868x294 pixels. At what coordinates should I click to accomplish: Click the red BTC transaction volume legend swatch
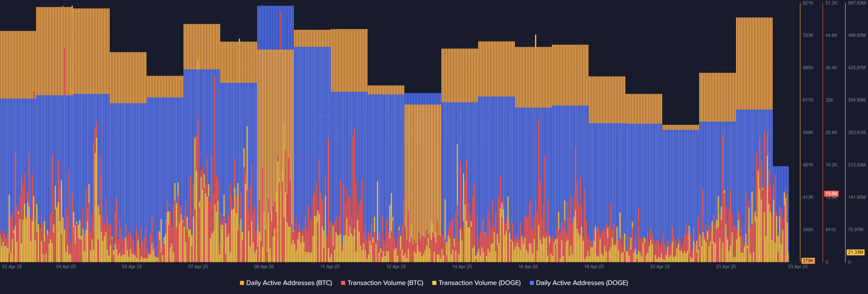pyautogui.click(x=343, y=283)
